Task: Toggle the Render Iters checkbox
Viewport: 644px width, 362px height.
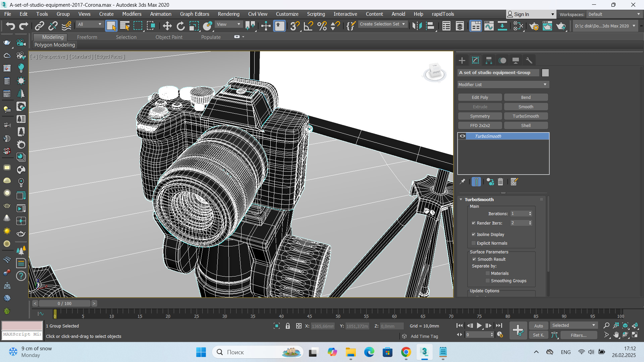Action: pos(474,223)
